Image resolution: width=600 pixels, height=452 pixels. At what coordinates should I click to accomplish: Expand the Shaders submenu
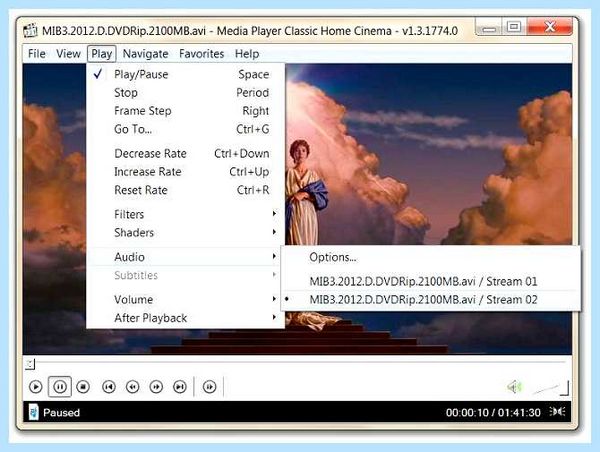coord(186,233)
